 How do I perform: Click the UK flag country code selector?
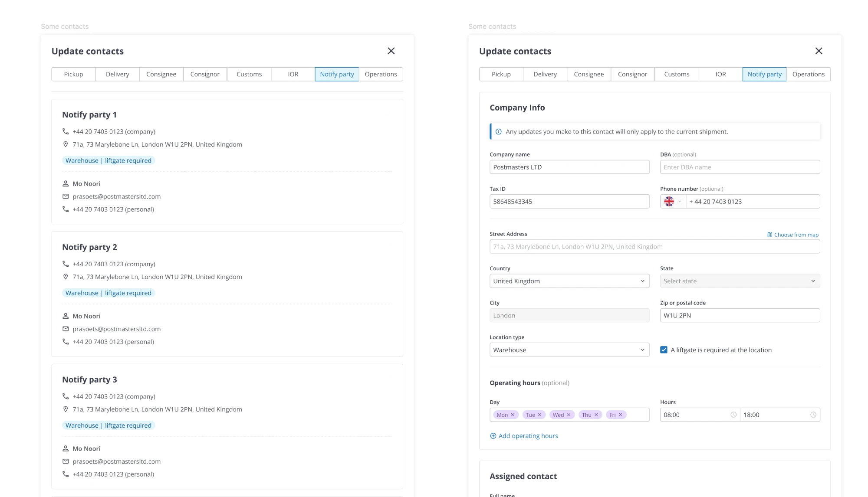[673, 201]
